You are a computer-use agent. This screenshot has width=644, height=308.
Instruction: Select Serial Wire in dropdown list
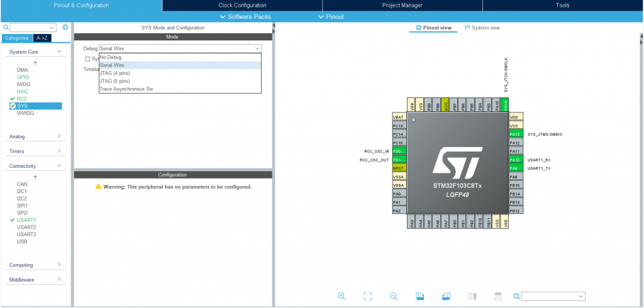[180, 65]
